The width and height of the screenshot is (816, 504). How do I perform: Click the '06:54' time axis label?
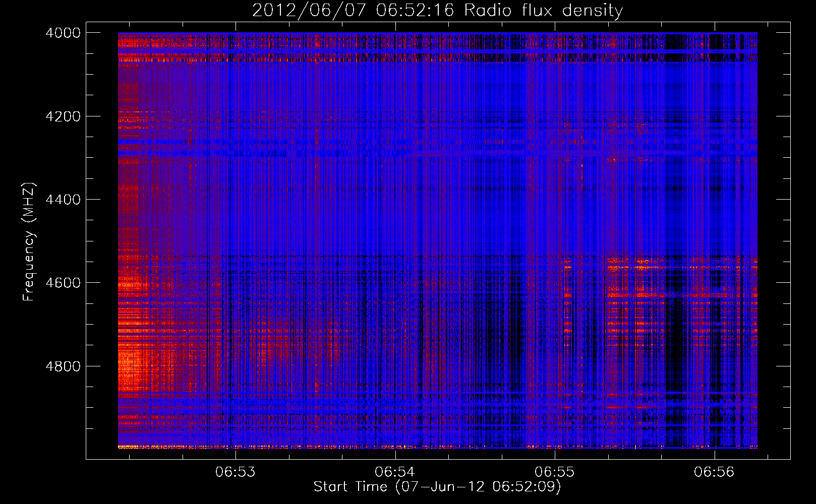click(x=395, y=472)
